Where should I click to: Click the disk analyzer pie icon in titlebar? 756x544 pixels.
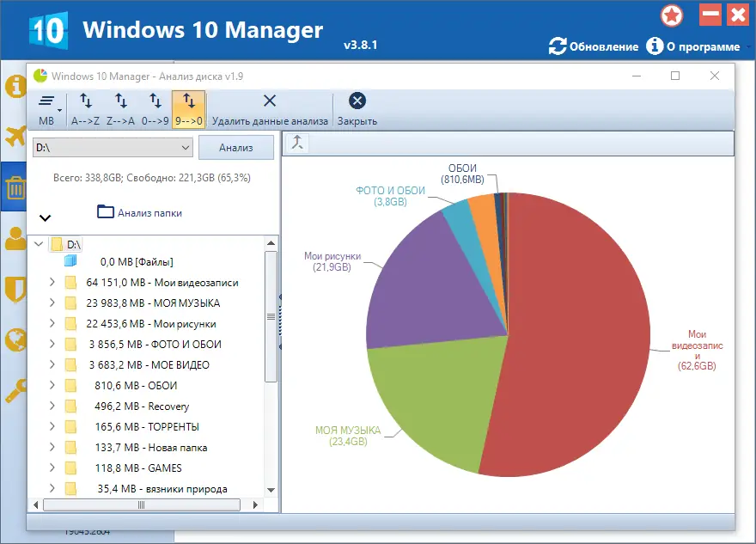(x=40, y=76)
